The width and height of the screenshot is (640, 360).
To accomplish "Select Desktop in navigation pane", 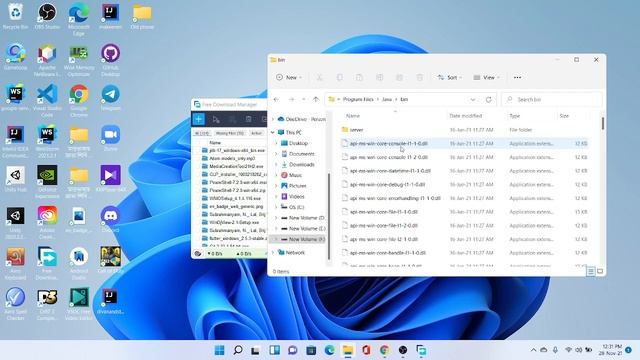I will 298,143.
